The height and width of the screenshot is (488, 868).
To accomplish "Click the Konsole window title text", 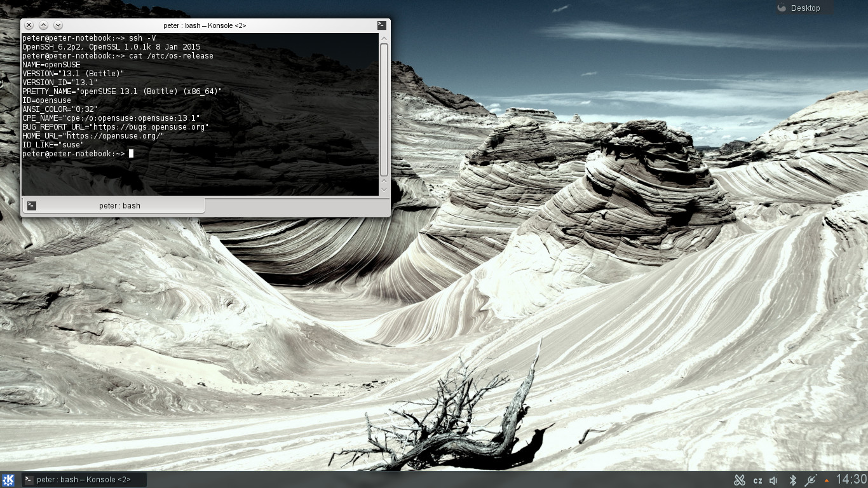I will [x=205, y=25].
